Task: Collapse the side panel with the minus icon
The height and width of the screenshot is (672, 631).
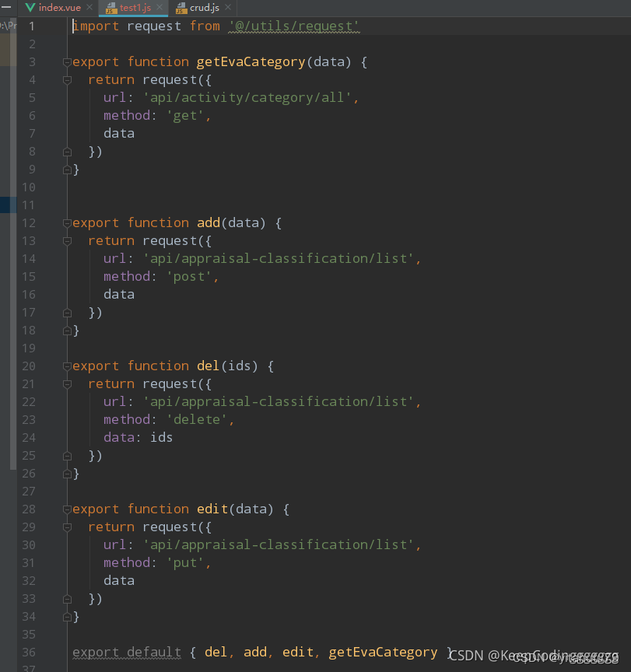Action: [x=6, y=7]
